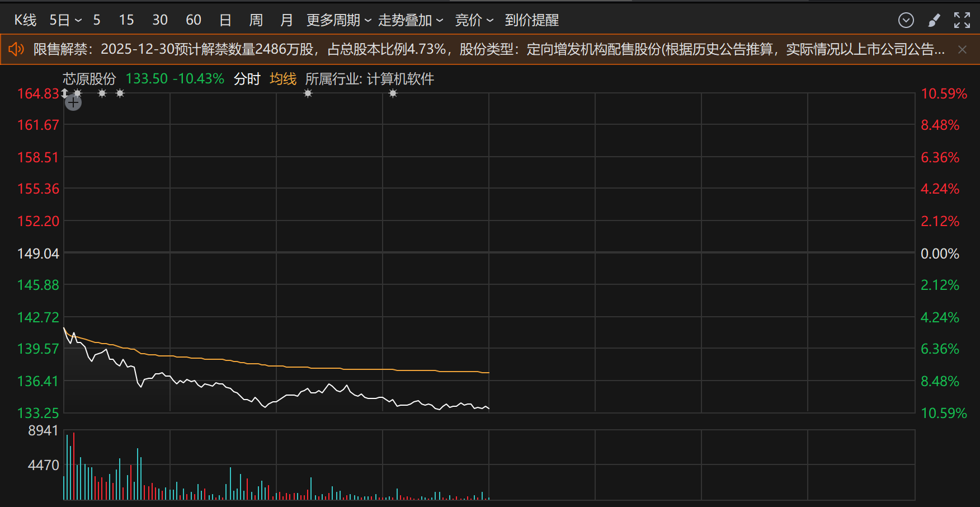Expand the 更多周期 dropdown
Viewport: 980px width, 507px height.
click(338, 21)
